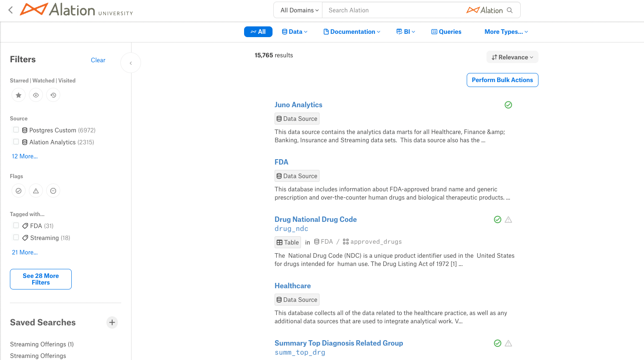Click Data Source badge under Juno Analytics
This screenshot has width=644, height=360.
point(297,119)
